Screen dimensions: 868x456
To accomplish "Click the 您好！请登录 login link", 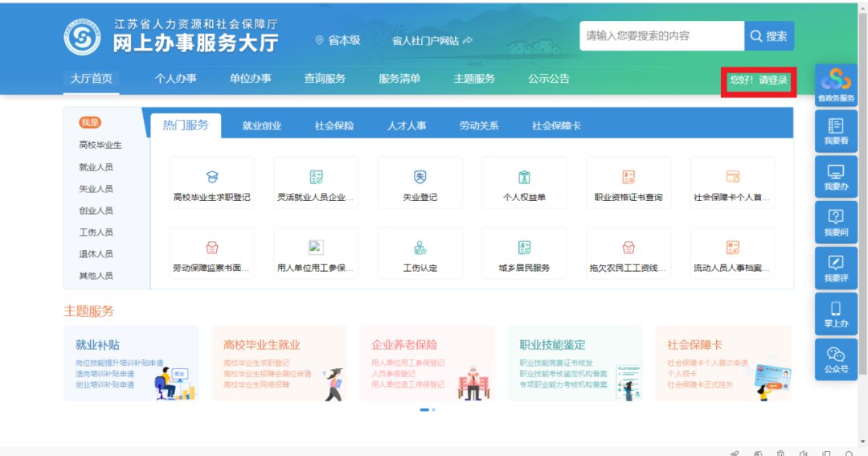I will tap(758, 80).
